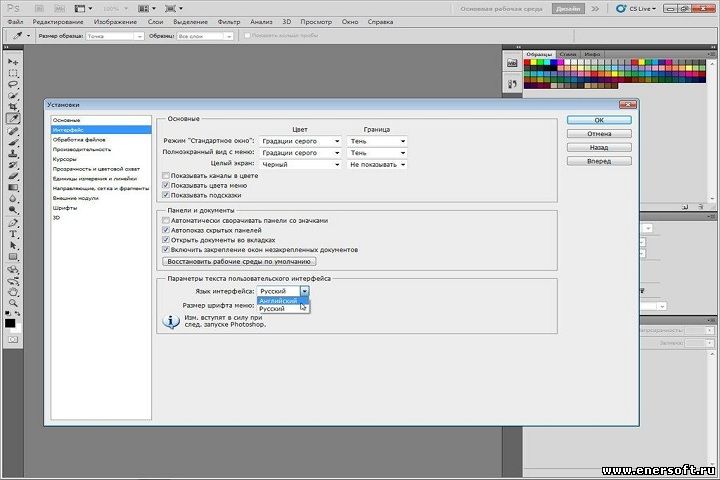Uncheck 'Показывать цвета меню'
This screenshot has width=720, height=480.
point(166,185)
